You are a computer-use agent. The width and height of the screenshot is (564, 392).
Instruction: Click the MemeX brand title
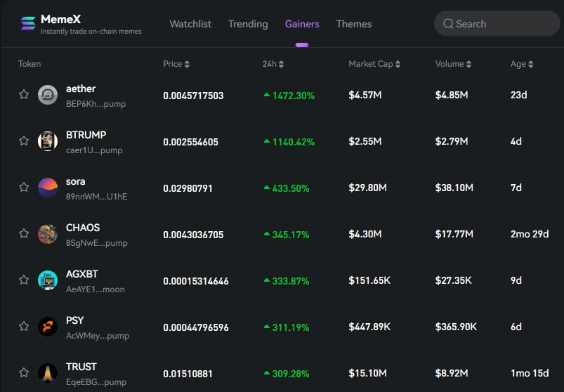(61, 19)
